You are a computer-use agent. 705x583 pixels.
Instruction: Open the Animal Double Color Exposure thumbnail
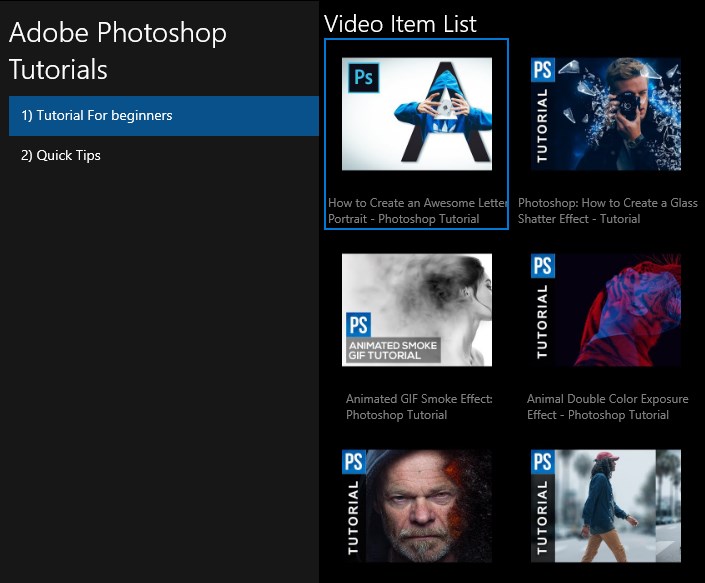pyautogui.click(x=606, y=310)
